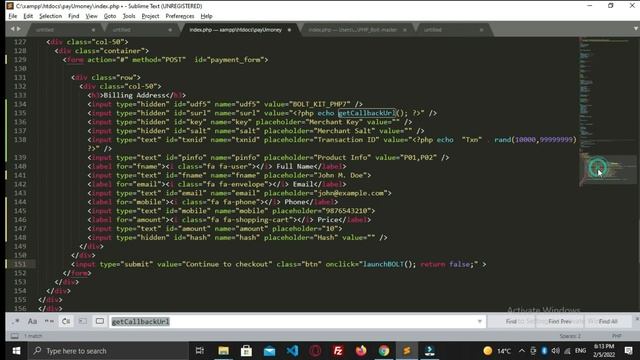Open Visual Studio Code from taskbar

[292, 351]
